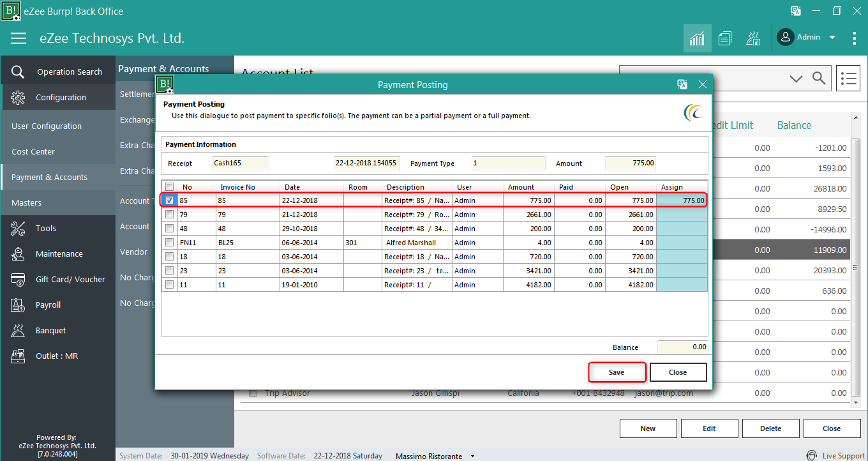Toggle the select-all checkbox in header row

(x=170, y=187)
